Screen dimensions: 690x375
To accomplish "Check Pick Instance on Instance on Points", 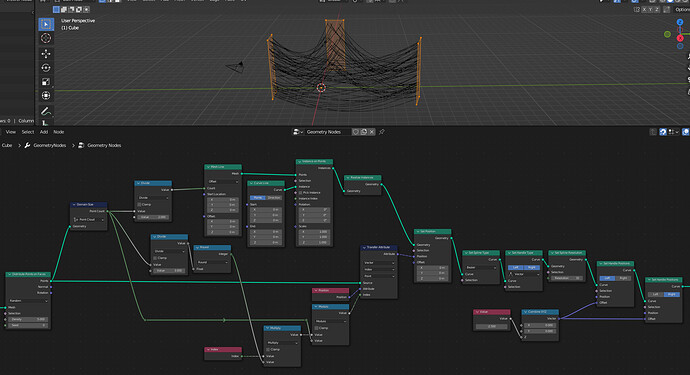I will tap(301, 192).
